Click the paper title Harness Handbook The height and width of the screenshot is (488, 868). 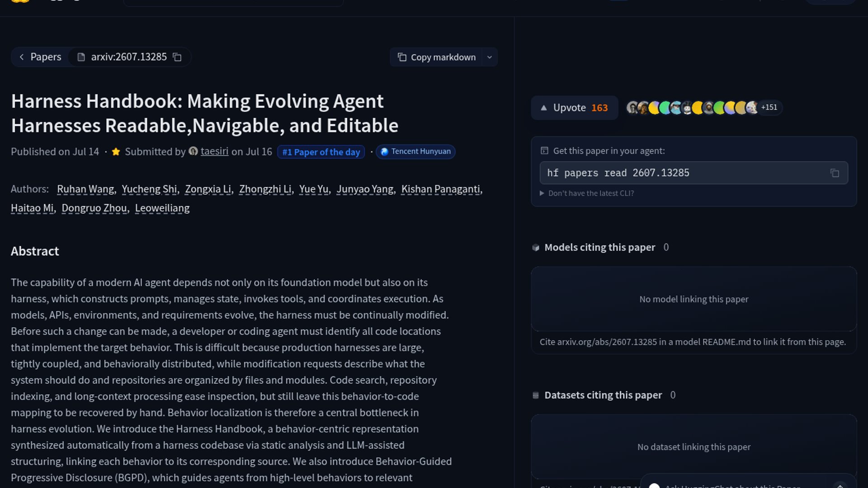coord(205,113)
